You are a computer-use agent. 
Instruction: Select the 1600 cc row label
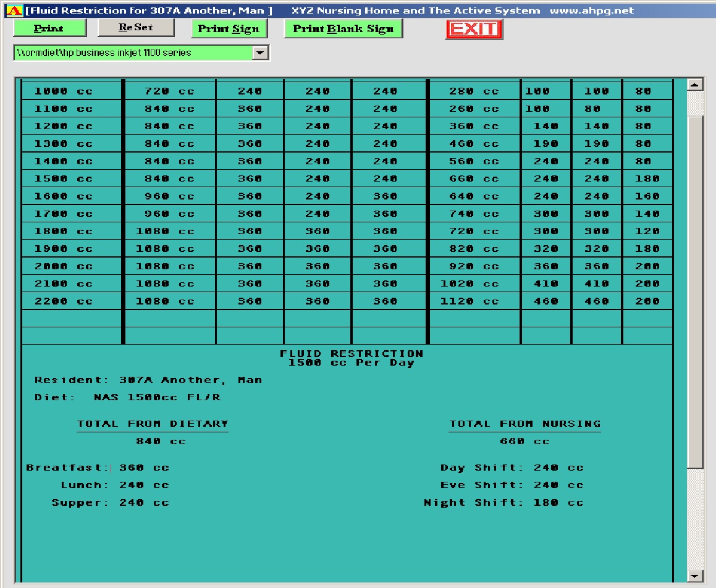(64, 196)
